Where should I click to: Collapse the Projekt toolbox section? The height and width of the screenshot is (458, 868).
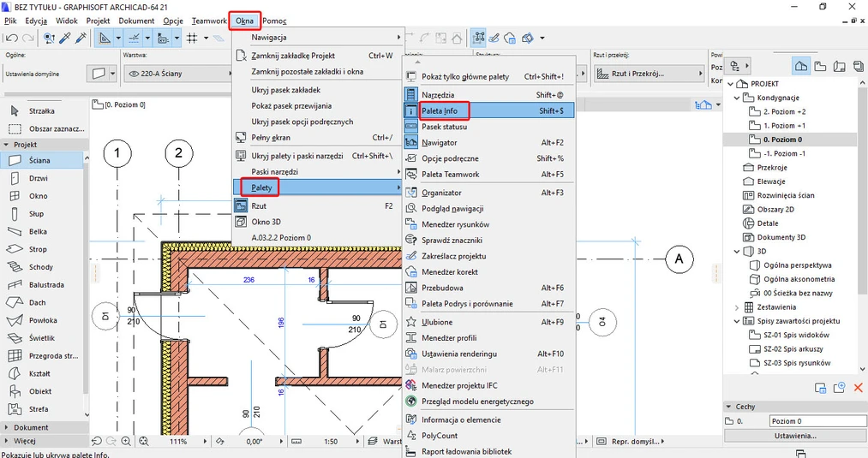6,145
